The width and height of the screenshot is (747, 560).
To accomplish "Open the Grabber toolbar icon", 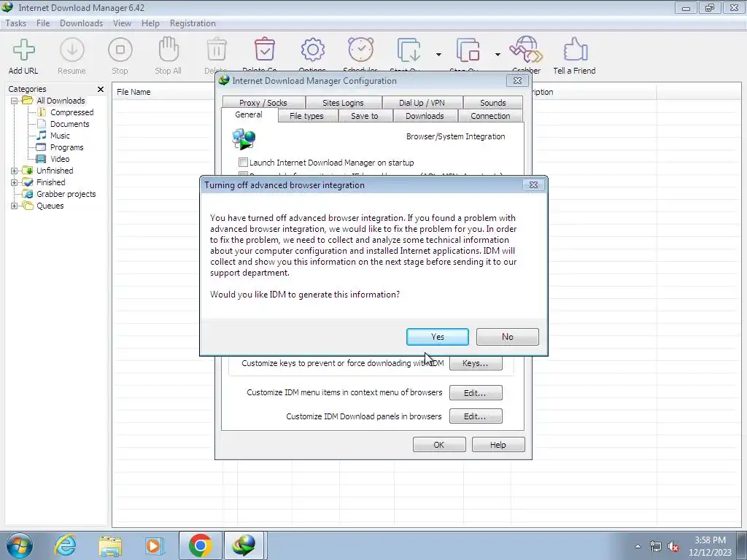I will 526,50.
